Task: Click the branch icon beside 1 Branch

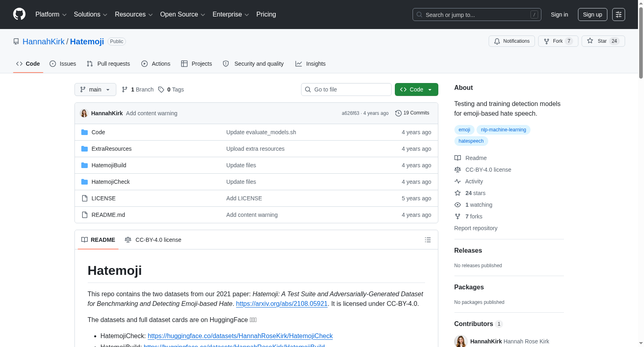Action: pos(125,89)
